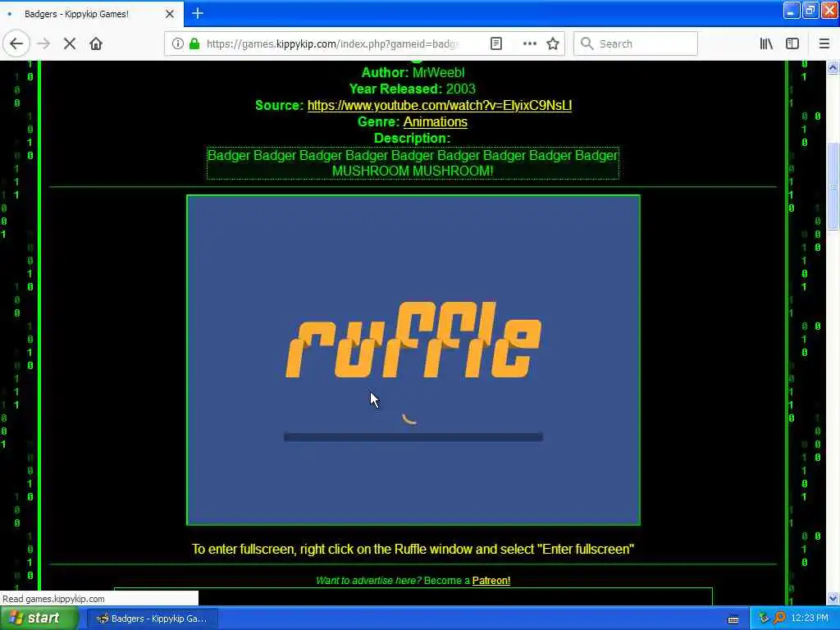Go back to the previous page
Viewport: 840px width, 630px height.
(16, 43)
